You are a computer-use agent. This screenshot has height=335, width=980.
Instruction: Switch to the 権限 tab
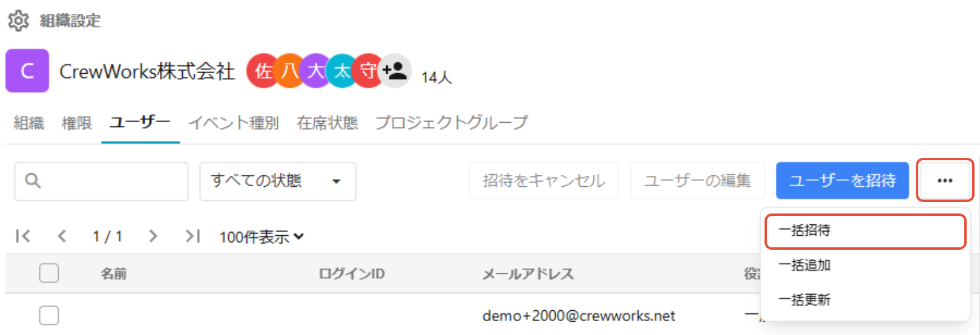(77, 123)
